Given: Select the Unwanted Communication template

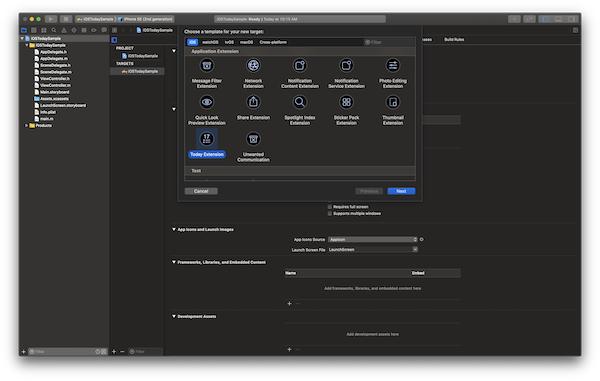Looking at the screenshot, I should coord(253,147).
